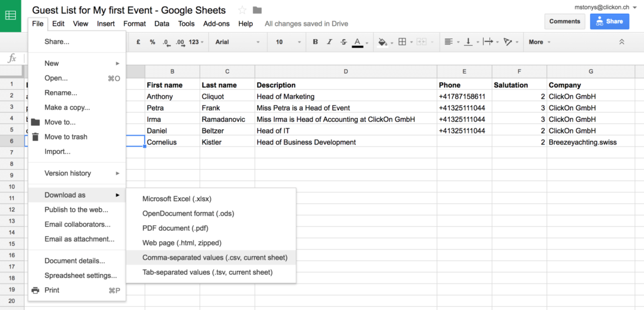Viewport: 644px width, 310px height.
Task: Choose Email as attachment...
Action: (x=77, y=239)
